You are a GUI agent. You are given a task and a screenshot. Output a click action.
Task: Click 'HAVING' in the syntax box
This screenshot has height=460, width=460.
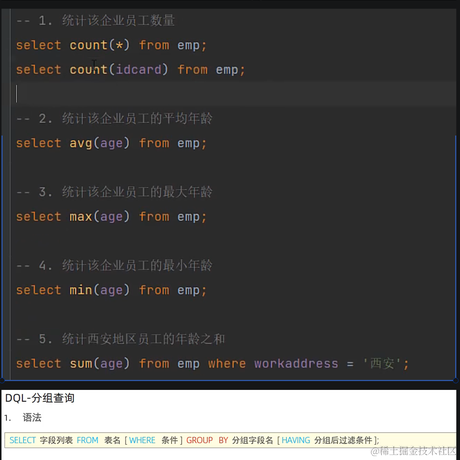[x=296, y=440]
